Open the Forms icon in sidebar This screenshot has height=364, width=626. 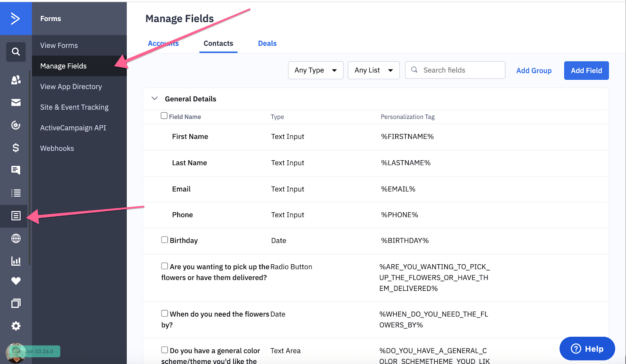[16, 216]
